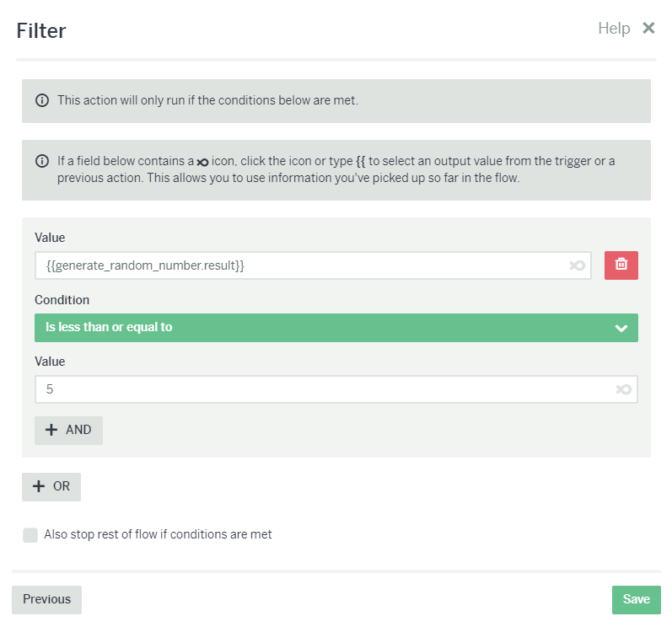Screen dimensions: 672x627
Task: Add an AND condition
Action: pyautogui.click(x=68, y=430)
